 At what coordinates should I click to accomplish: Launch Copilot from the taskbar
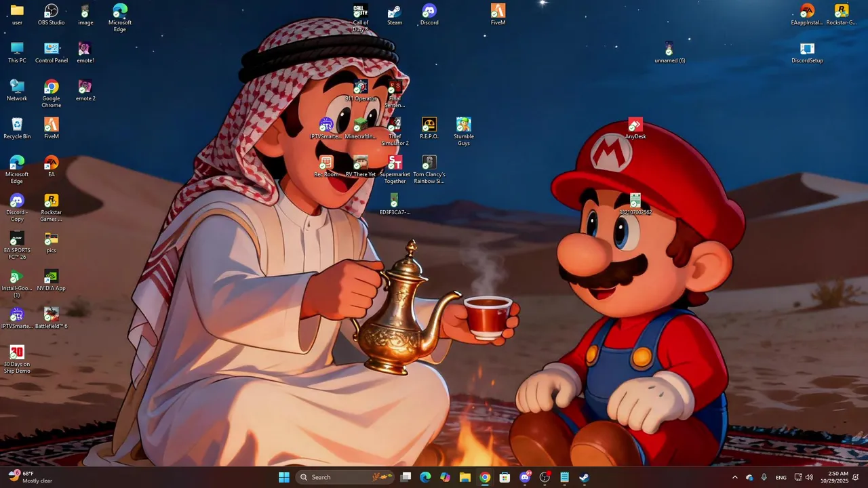[445, 477]
